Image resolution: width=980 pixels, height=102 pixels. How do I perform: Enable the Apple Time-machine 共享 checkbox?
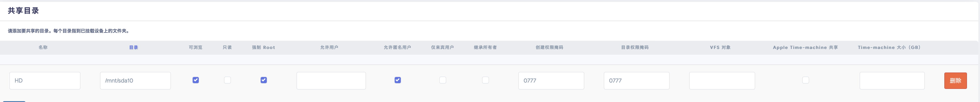(805, 80)
